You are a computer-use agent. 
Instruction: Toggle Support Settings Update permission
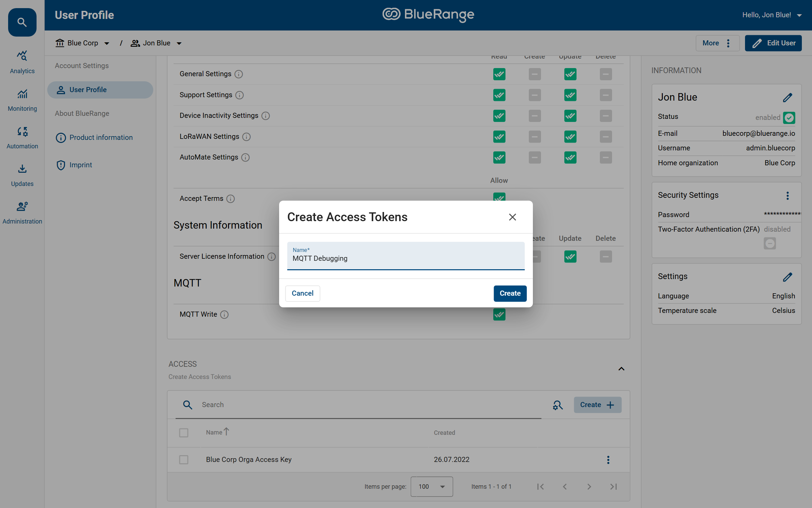570,95
